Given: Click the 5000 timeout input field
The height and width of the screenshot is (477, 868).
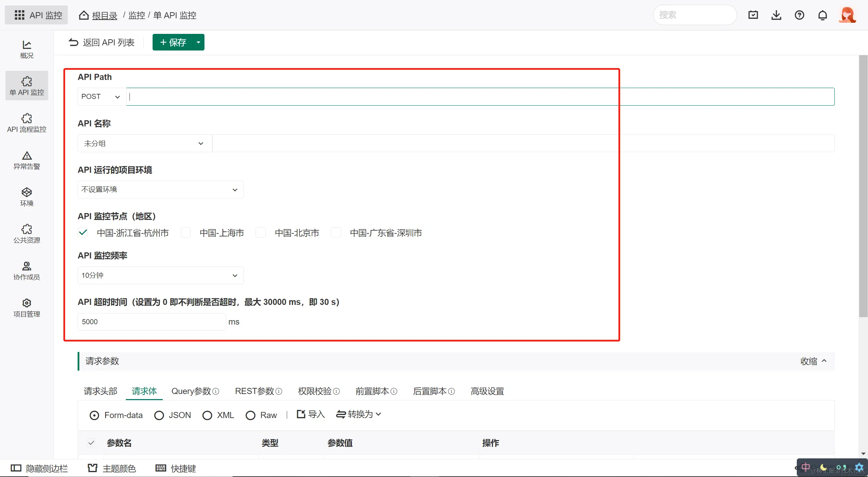Looking at the screenshot, I should point(151,322).
